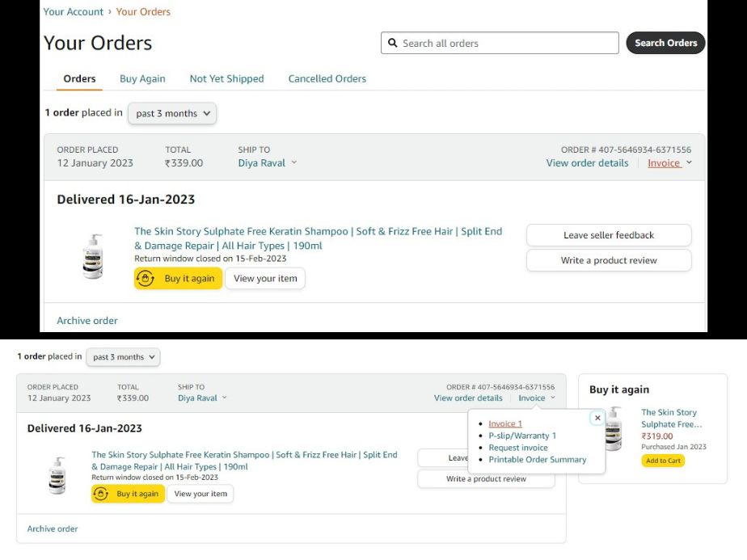747x560 pixels.
Task: Open the Your Account breadcrumb link
Action: pos(73,11)
